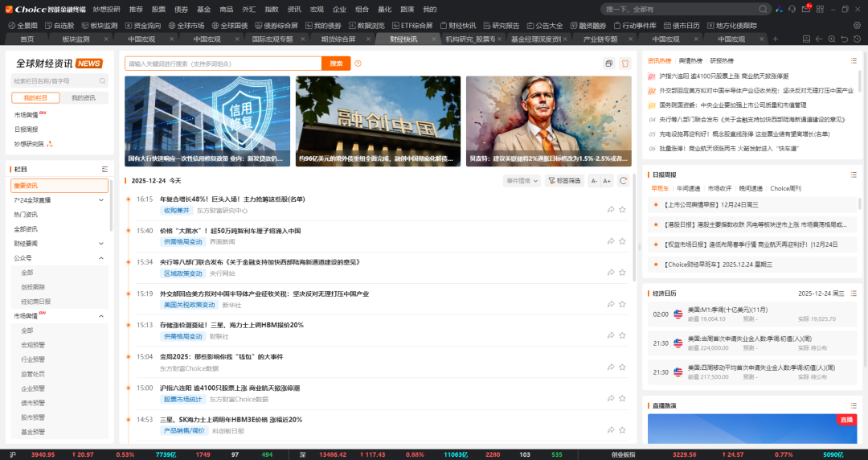The image size is (868, 460).
Task: Open the headset customer service icon
Action: click(x=792, y=9)
